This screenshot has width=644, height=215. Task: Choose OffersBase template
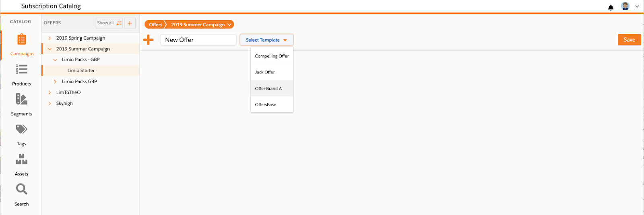pos(272,104)
